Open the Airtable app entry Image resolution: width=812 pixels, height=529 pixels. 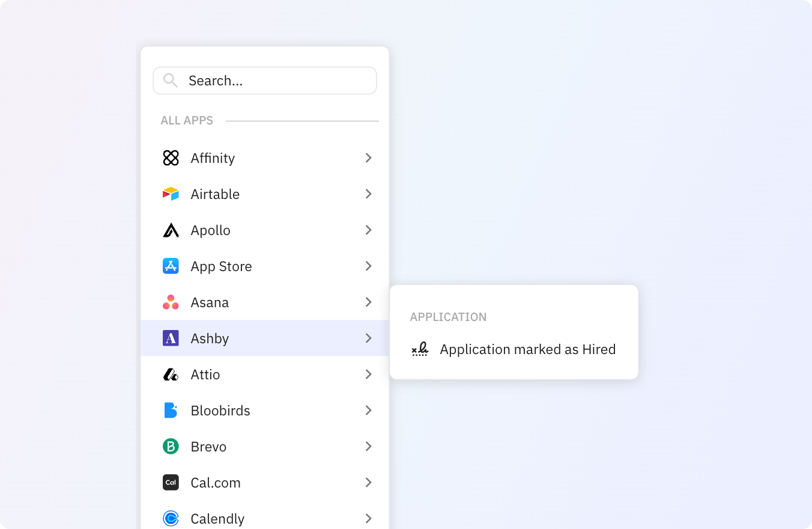click(265, 194)
